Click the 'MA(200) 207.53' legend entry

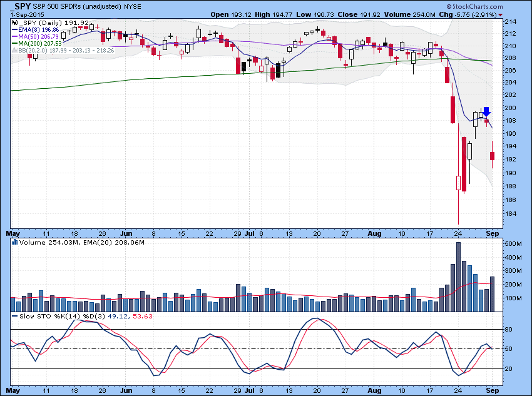point(40,43)
